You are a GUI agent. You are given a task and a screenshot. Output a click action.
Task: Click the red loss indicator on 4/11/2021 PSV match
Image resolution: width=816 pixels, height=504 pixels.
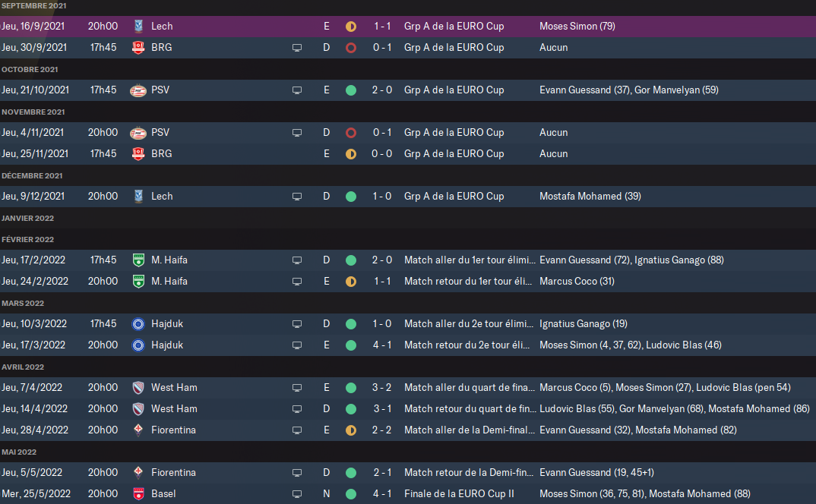coord(350,132)
